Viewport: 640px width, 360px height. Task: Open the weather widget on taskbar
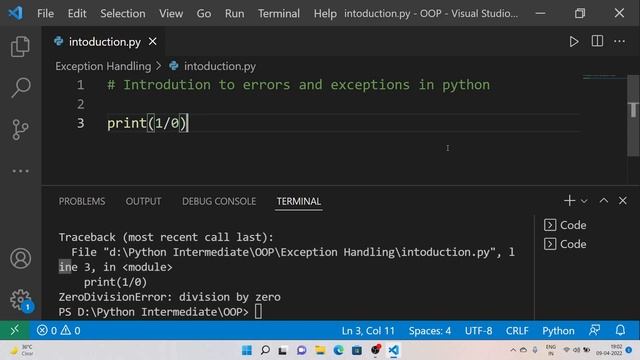pos(21,350)
